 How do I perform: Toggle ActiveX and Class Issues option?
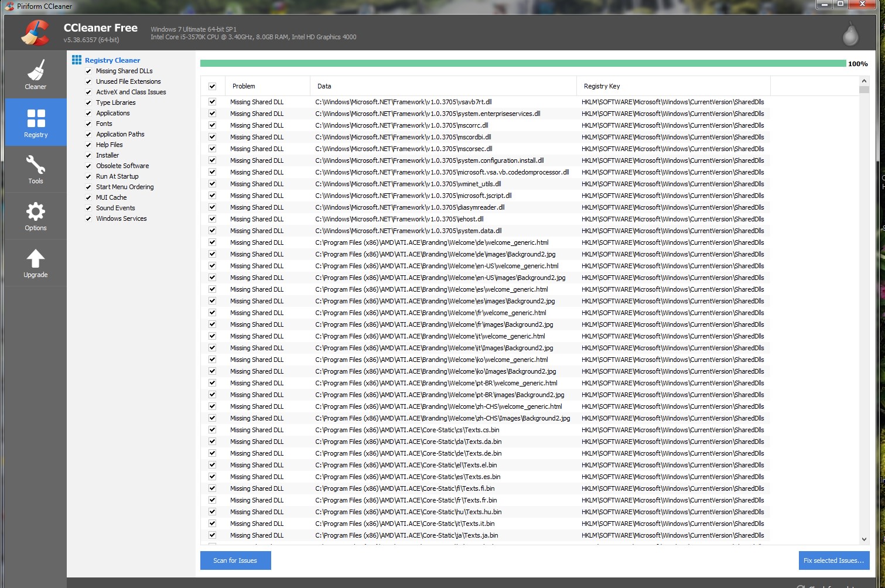pyautogui.click(x=88, y=93)
